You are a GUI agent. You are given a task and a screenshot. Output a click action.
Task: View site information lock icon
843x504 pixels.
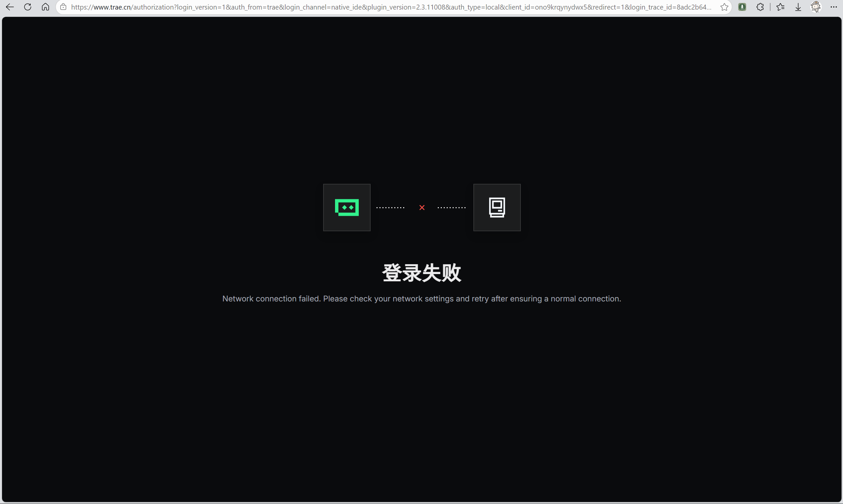click(x=63, y=7)
